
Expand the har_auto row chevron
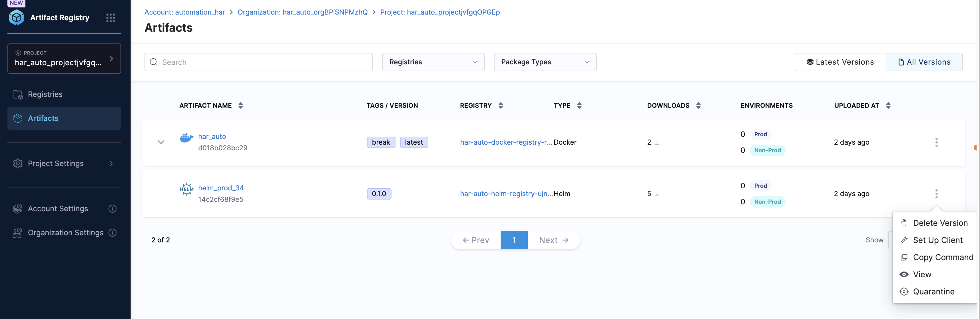tap(161, 142)
